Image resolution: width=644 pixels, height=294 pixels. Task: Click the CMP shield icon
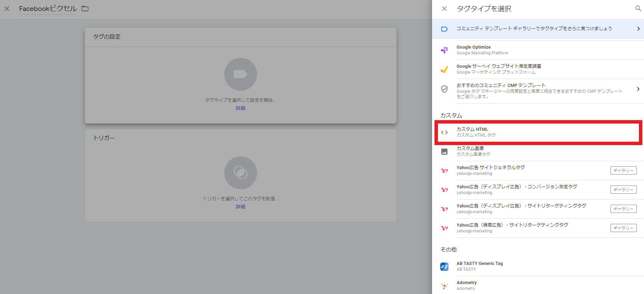(x=444, y=89)
